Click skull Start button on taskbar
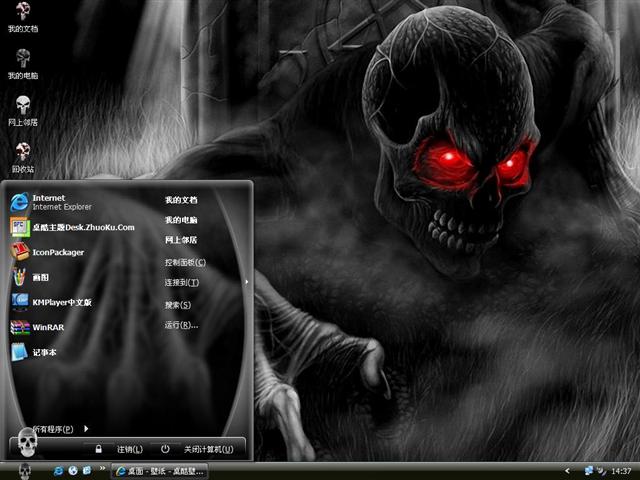This screenshot has height=480, width=640. click(25, 471)
